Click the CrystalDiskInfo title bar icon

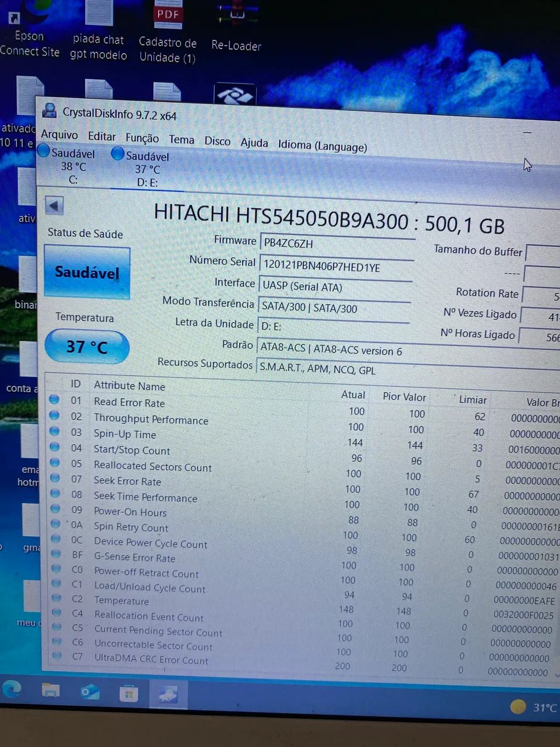[50, 110]
